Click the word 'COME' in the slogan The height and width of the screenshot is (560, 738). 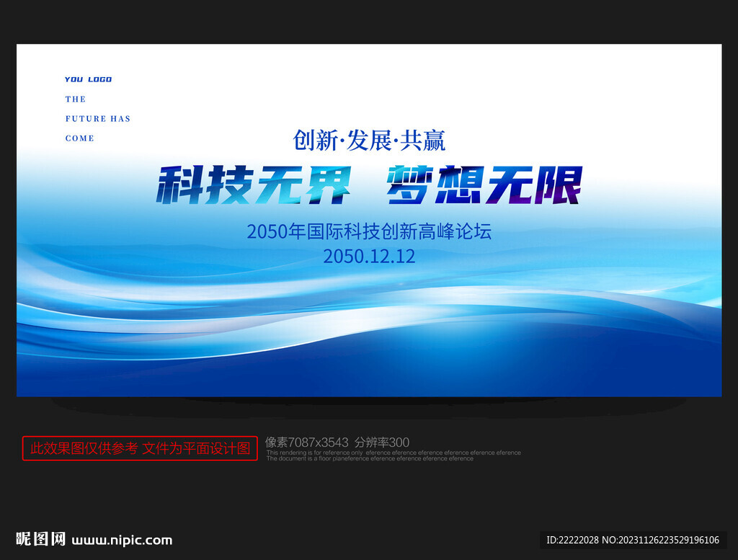(79, 138)
